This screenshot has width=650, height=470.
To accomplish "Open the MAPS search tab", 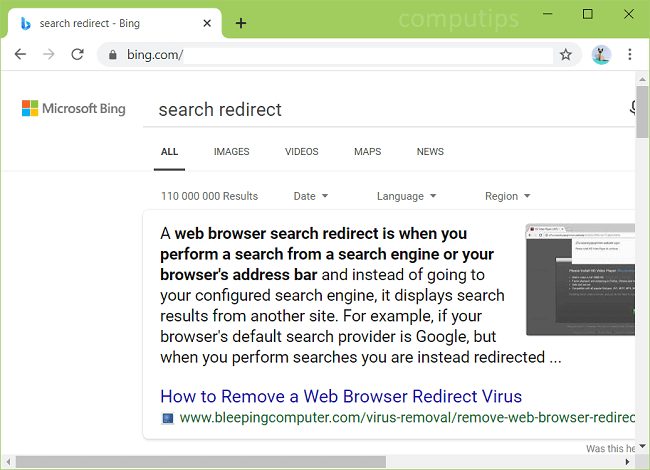I will click(x=367, y=152).
